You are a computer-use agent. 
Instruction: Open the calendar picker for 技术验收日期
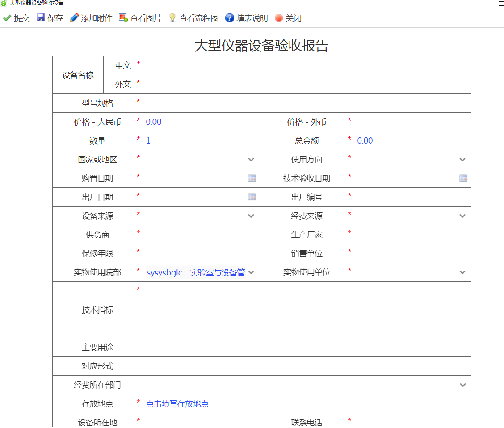[x=463, y=178]
